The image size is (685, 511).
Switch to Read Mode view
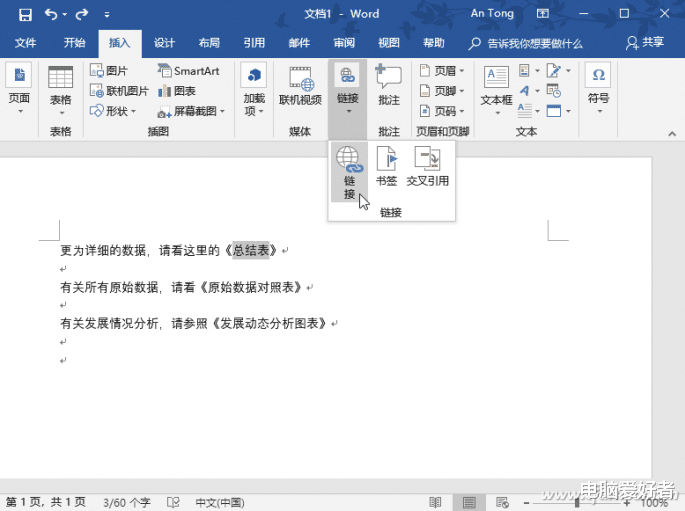pos(435,503)
